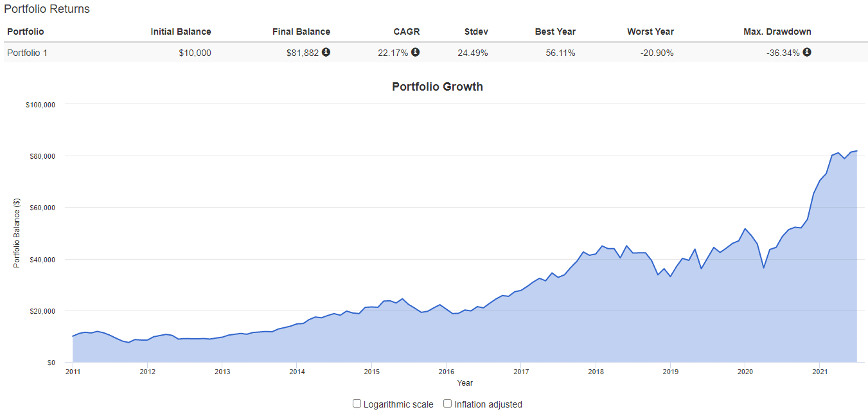Viewport: 868px width, 414px height.
Task: Click the 2015 label on the Year axis
Action: 371,372
